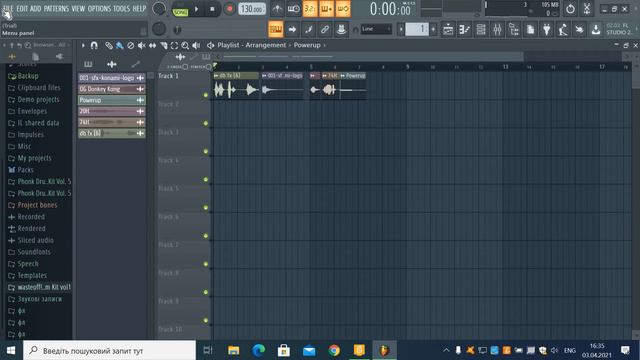Viewport: 640px width, 360px height.
Task: Open the OPTIONS menu
Action: pos(99,8)
